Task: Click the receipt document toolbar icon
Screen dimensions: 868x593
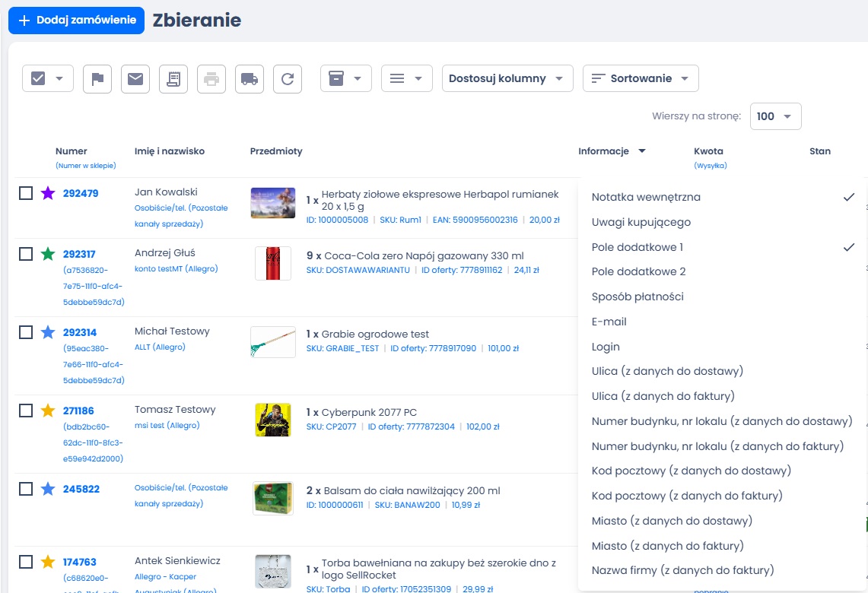Action: (x=173, y=78)
